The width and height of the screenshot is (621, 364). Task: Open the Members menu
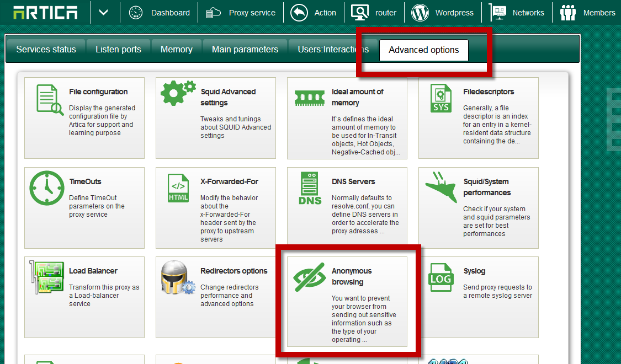(599, 13)
